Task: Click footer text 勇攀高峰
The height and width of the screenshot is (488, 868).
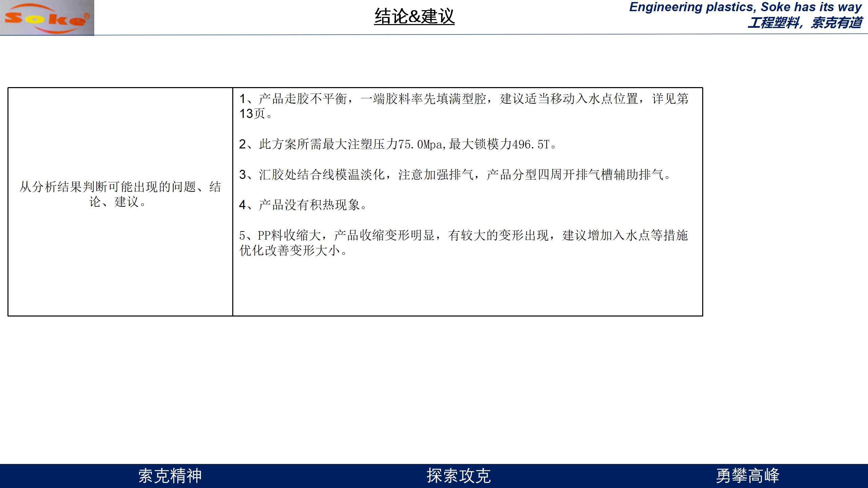Action: [x=748, y=476]
